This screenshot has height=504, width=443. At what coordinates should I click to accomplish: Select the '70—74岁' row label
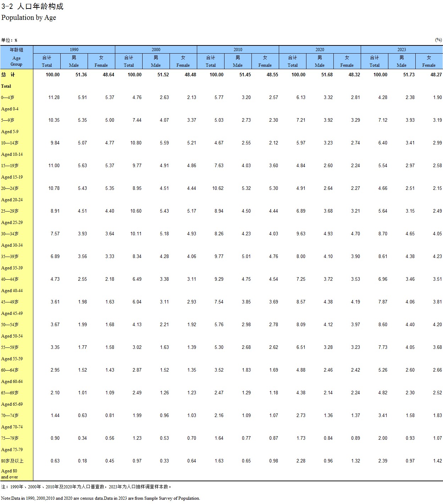10,415
